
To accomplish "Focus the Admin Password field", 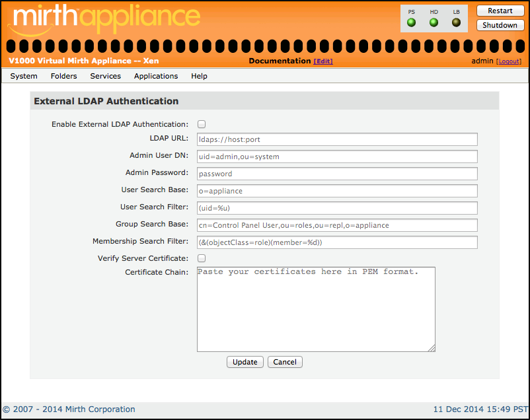I will [x=337, y=174].
